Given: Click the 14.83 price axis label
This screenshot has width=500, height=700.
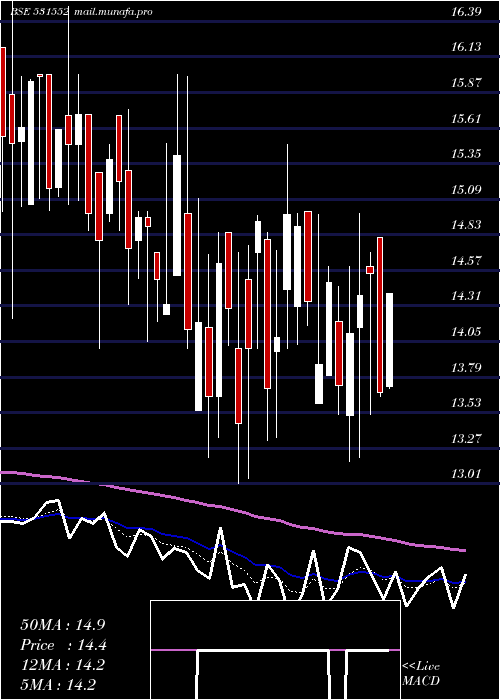Looking at the screenshot, I should coord(466,225).
